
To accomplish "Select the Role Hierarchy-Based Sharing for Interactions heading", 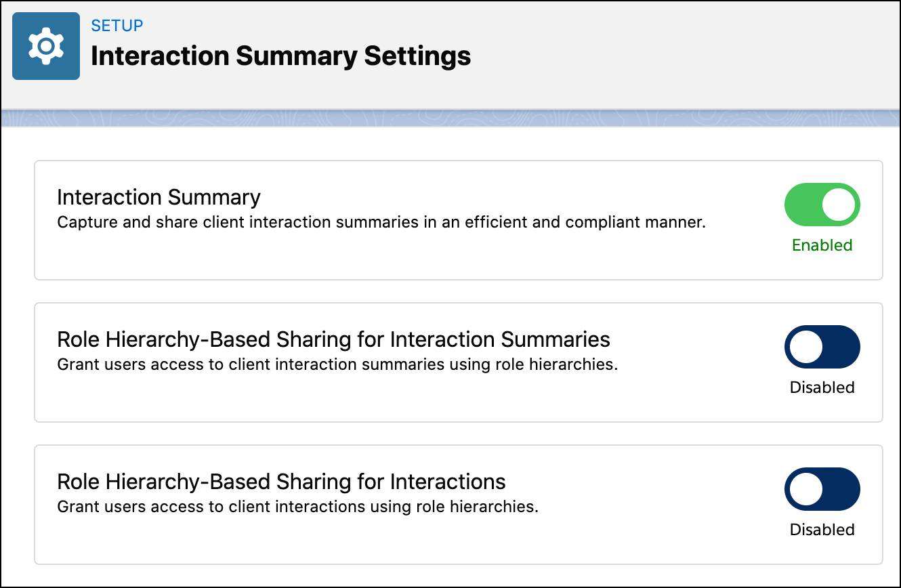I will pyautogui.click(x=281, y=482).
